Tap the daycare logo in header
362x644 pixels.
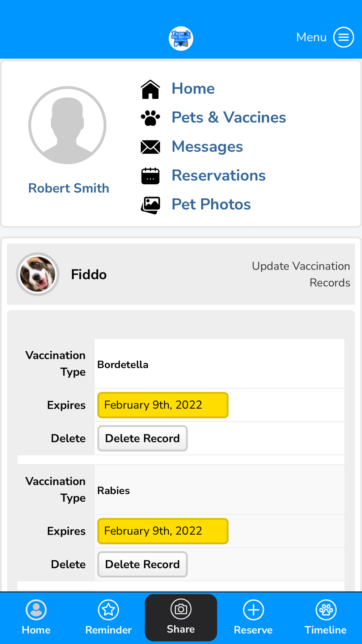(x=181, y=38)
